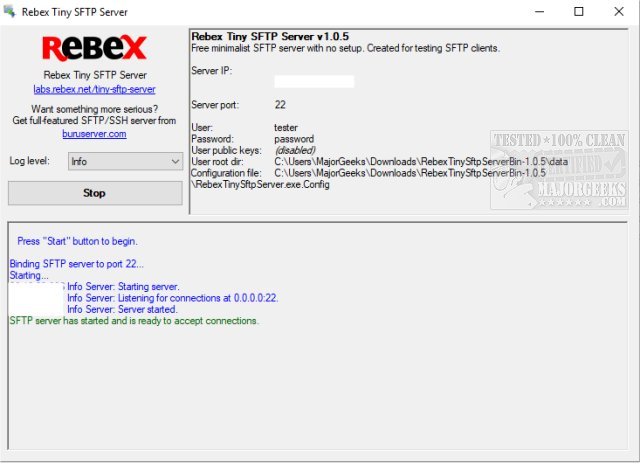This screenshot has width=640, height=464.
Task: Click 'Binding SFTP server to port 22...' log line
Action: pos(76,264)
